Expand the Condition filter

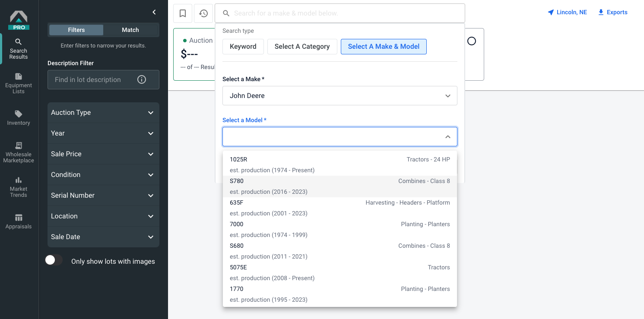pos(103,175)
